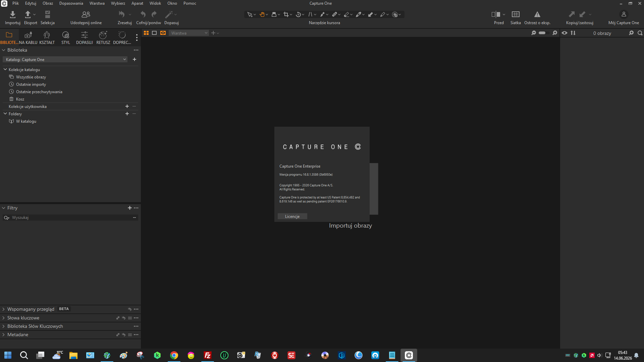The width and height of the screenshot is (644, 362).
Task: Click Udostępnij online icon
Action: pos(86,14)
